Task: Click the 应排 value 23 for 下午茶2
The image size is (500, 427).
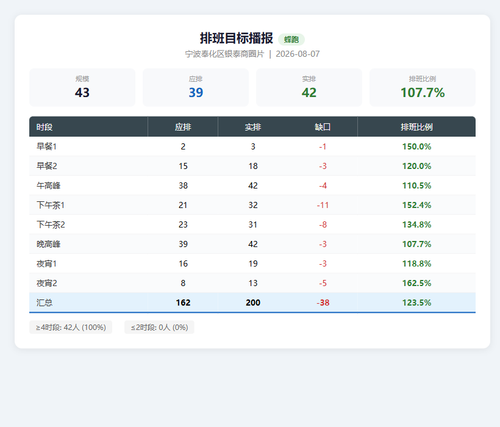Action: tap(183, 225)
